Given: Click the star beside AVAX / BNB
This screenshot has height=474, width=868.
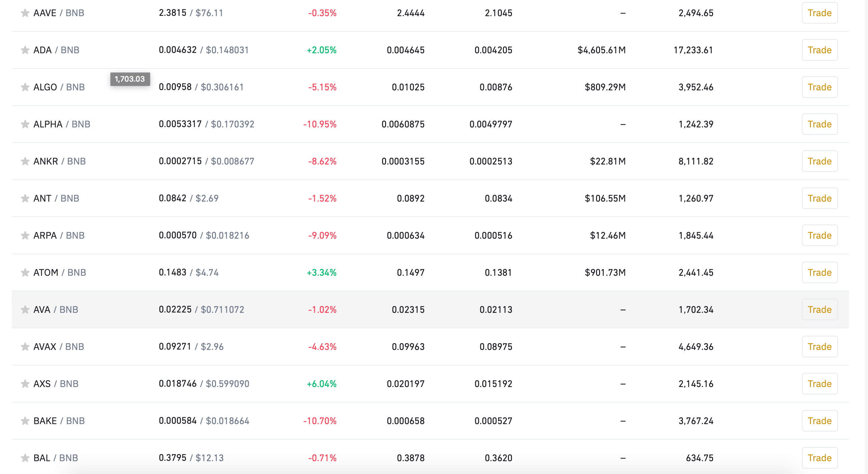Looking at the screenshot, I should [x=25, y=347].
